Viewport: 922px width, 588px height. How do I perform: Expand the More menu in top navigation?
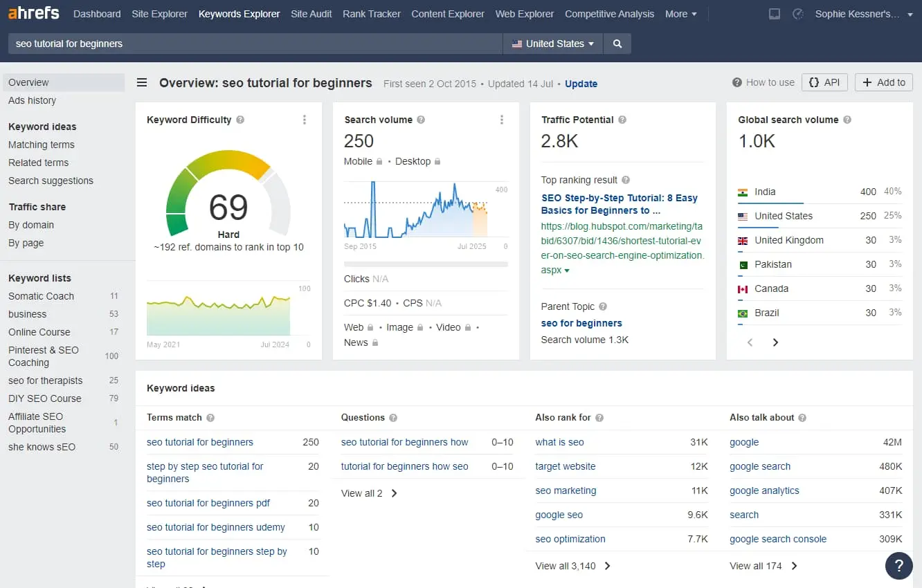[x=681, y=14]
